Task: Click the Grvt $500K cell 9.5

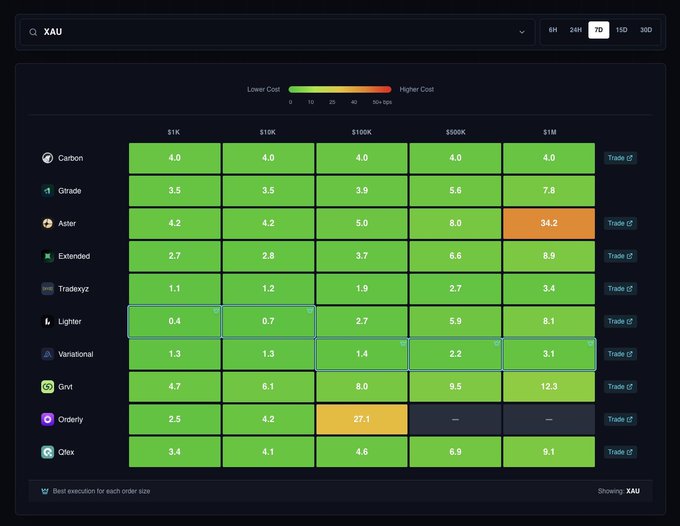Action: click(455, 387)
